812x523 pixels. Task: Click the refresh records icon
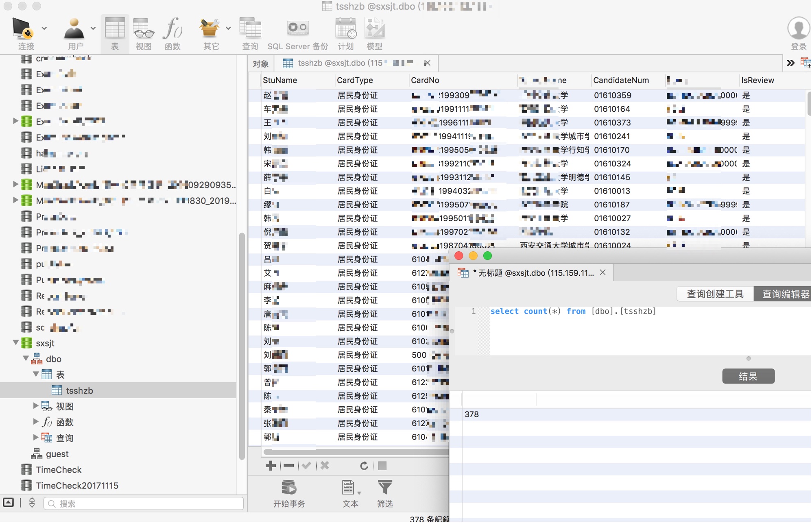[364, 466]
